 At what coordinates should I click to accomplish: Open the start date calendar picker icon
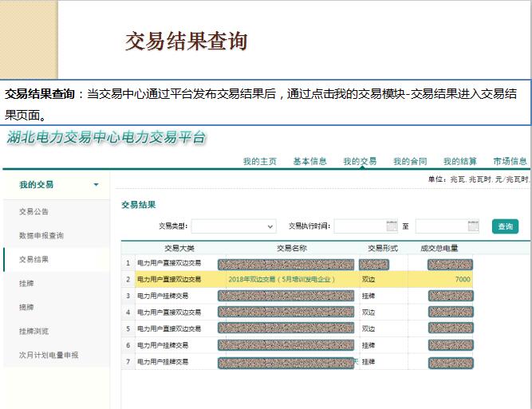[x=391, y=226]
